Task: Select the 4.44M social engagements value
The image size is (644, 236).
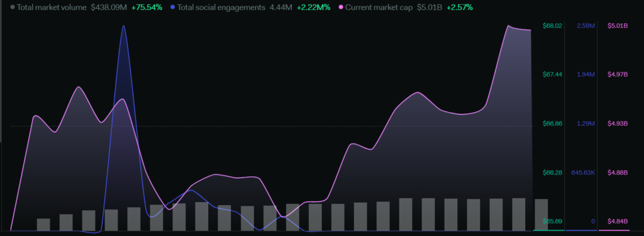Action: click(x=281, y=8)
